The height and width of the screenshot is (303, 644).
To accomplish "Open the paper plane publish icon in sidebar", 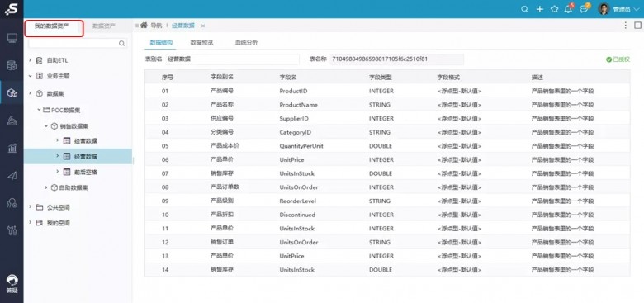I will [x=12, y=176].
